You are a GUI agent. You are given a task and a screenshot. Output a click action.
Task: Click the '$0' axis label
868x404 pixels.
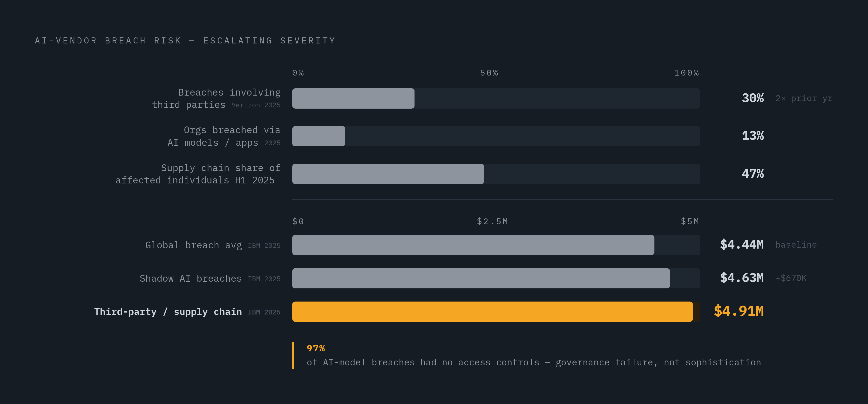tap(298, 222)
